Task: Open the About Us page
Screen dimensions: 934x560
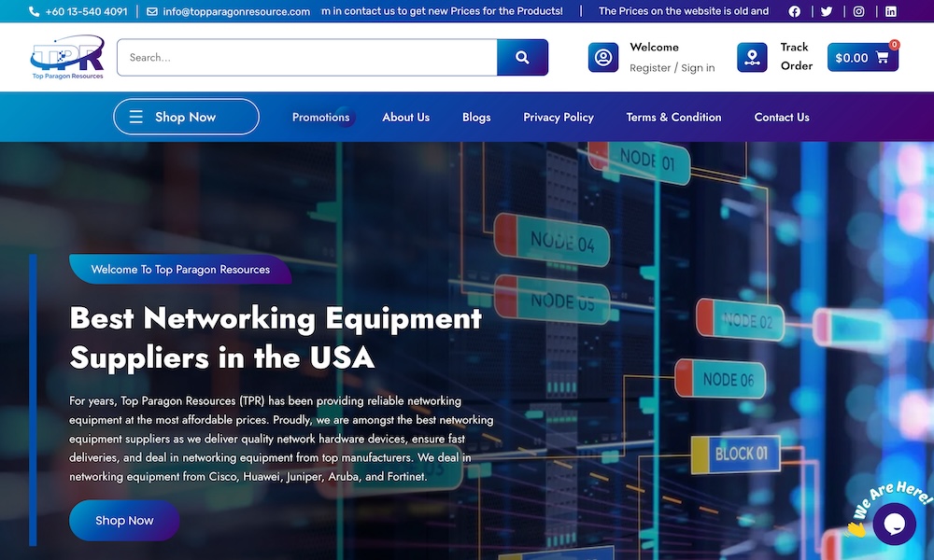Action: point(405,118)
